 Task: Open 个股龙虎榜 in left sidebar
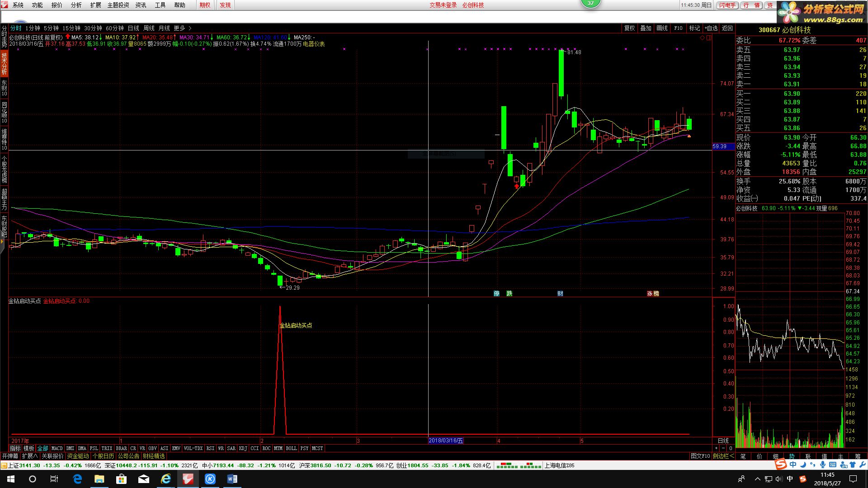click(x=4, y=169)
